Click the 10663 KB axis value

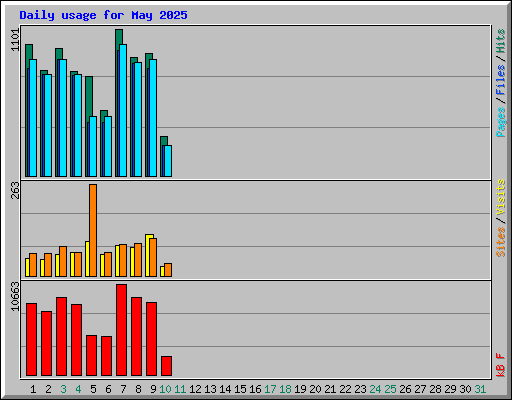point(15,296)
